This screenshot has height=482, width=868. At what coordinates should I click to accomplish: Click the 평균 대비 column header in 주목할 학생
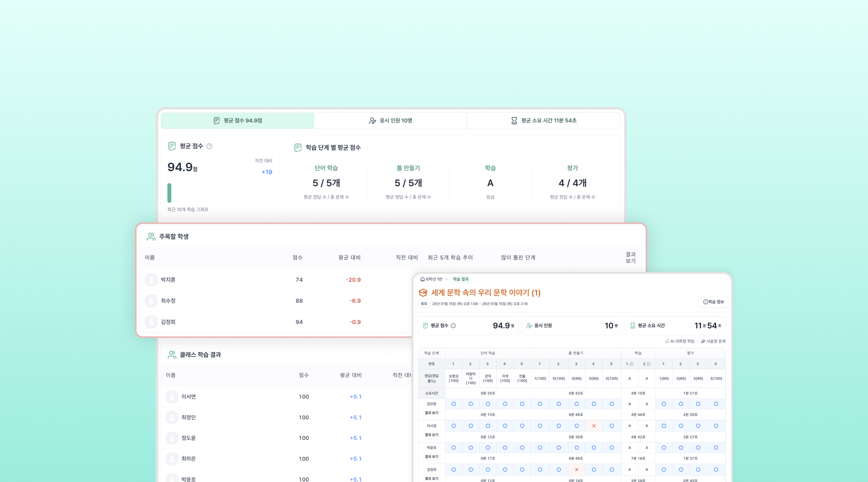(x=349, y=257)
